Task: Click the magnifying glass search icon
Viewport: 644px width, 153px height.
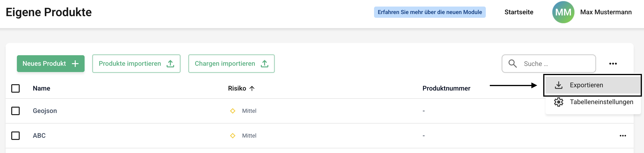Action: point(513,64)
